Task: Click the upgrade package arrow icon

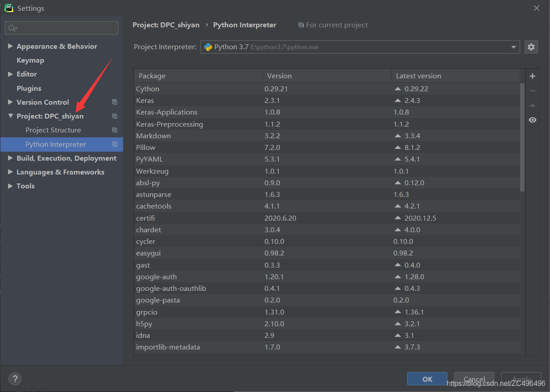Action: coord(532,106)
